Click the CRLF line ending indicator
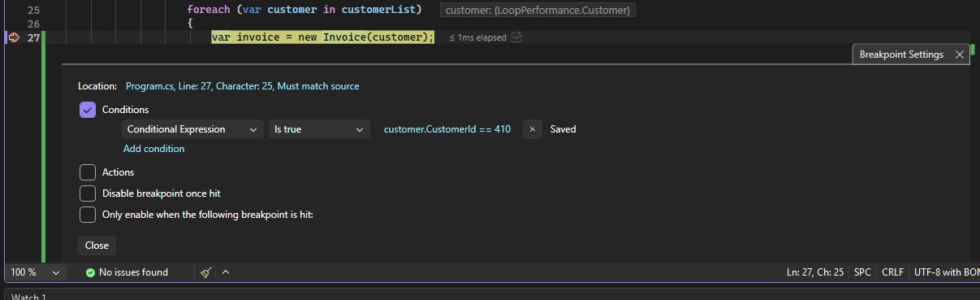The height and width of the screenshot is (300, 980). (892, 272)
